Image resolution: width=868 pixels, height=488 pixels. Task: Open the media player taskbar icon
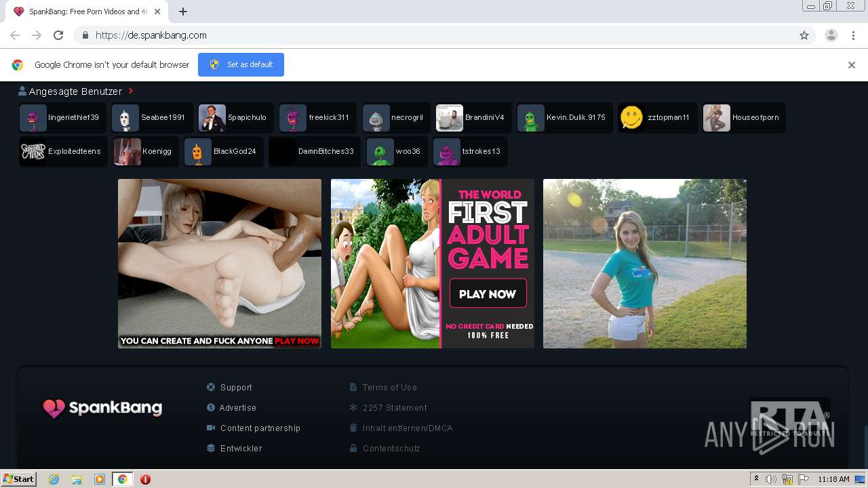100,479
